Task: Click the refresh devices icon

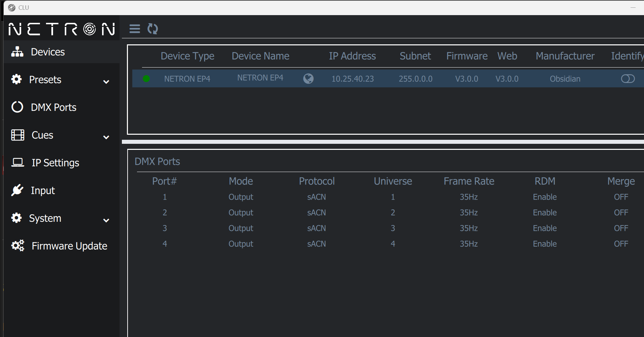Action: (x=153, y=29)
